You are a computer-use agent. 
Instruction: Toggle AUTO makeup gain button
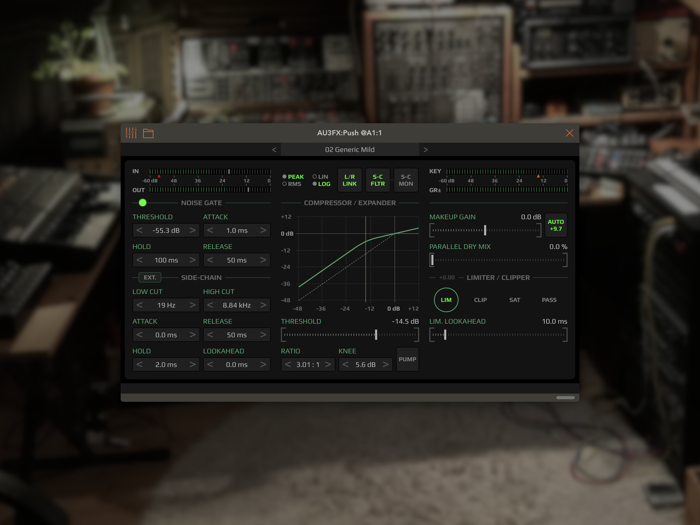point(556,225)
